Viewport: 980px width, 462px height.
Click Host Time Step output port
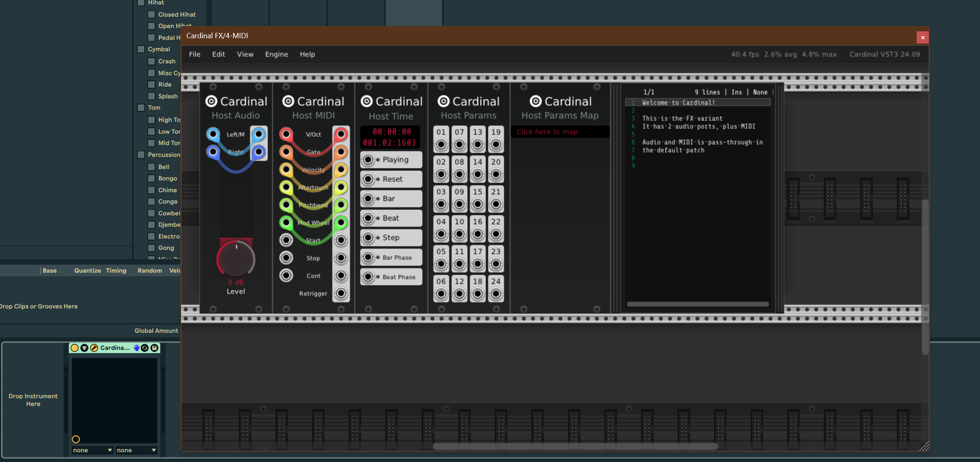[x=368, y=238]
